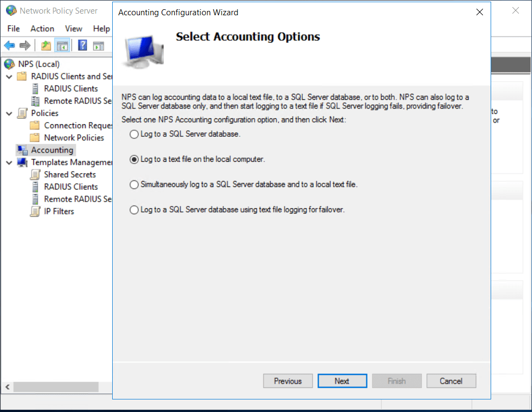
Task: Select RADIUS Clients and Servers label in tree
Action: (71, 76)
